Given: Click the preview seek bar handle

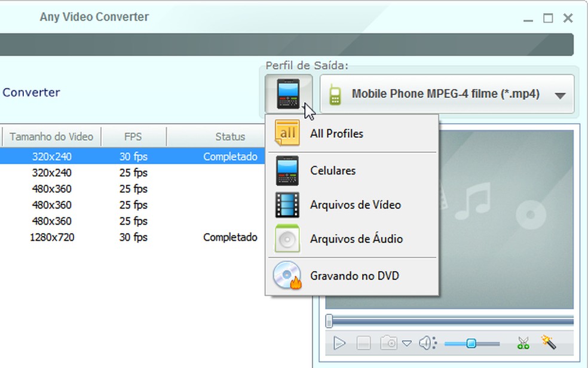Looking at the screenshot, I should pyautogui.click(x=329, y=321).
